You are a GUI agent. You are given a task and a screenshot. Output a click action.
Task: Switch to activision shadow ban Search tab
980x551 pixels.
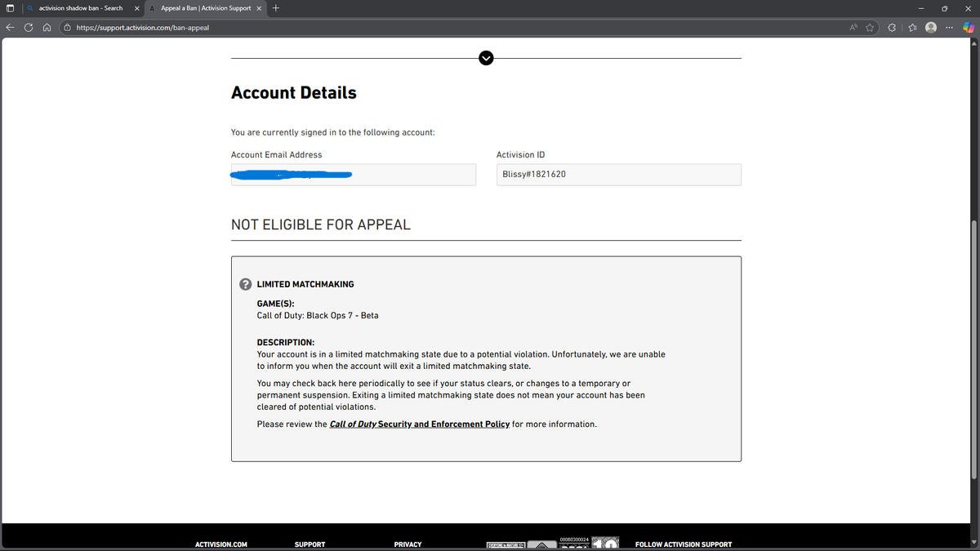pos(81,8)
